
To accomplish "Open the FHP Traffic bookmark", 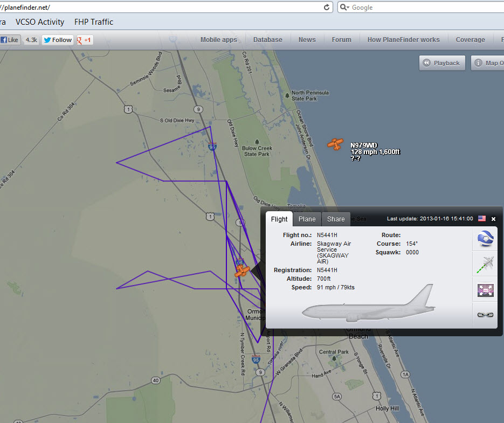I will click(94, 22).
